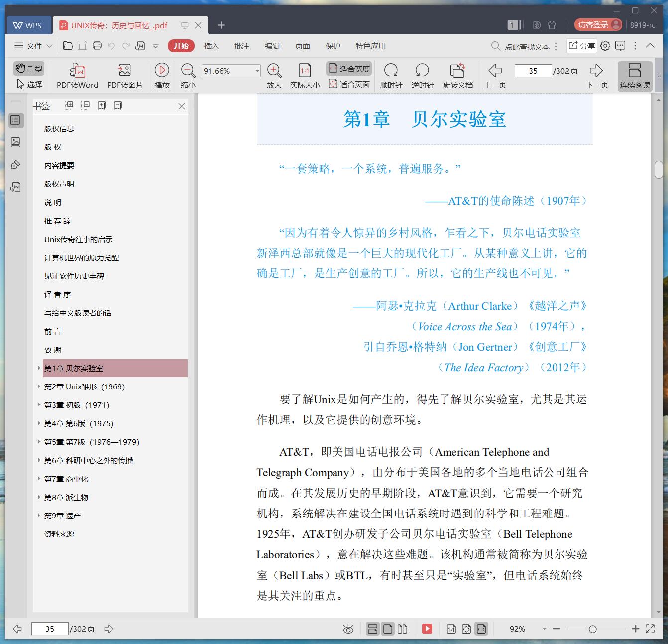This screenshot has height=644, width=668.
Task: Toggle continuous scroll in status bar
Action: (372, 629)
